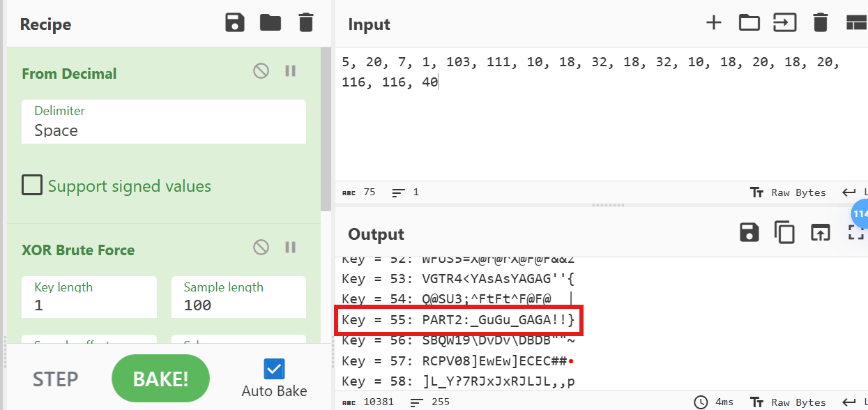The width and height of the screenshot is (868, 410).
Task: Click the STEP button
Action: coord(56,379)
